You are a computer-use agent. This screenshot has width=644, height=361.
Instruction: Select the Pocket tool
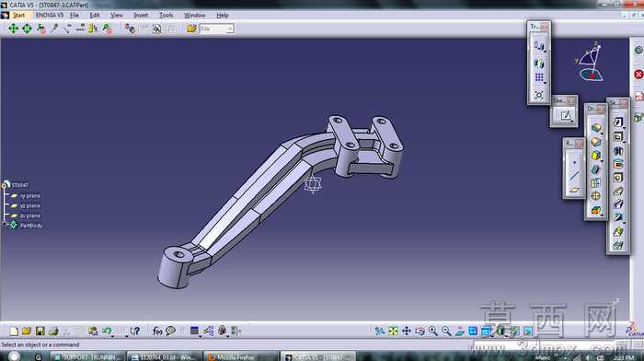tap(617, 136)
